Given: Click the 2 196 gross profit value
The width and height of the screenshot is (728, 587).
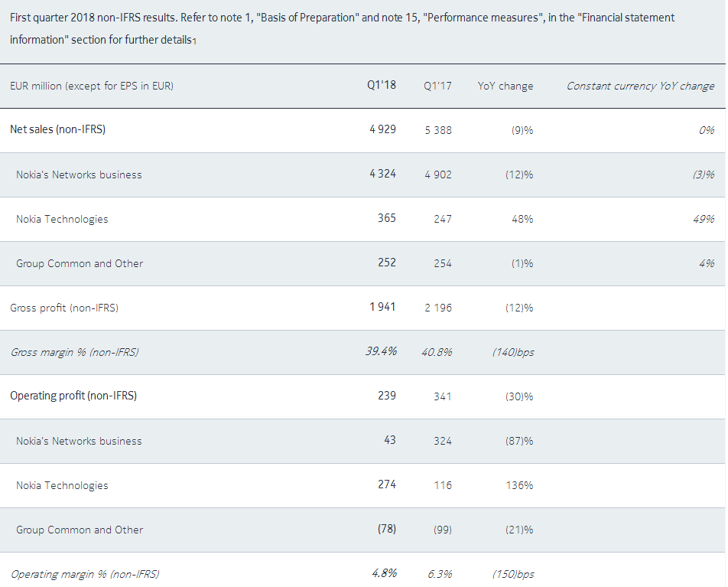Looking at the screenshot, I should point(437,308).
